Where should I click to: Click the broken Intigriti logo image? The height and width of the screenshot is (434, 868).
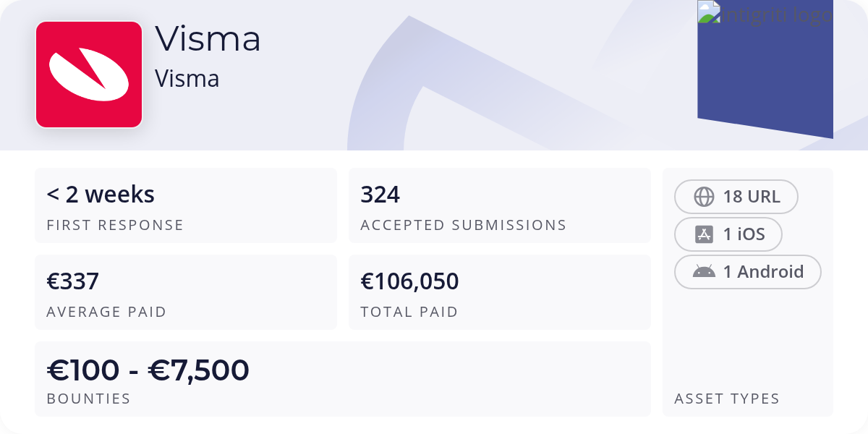765,13
